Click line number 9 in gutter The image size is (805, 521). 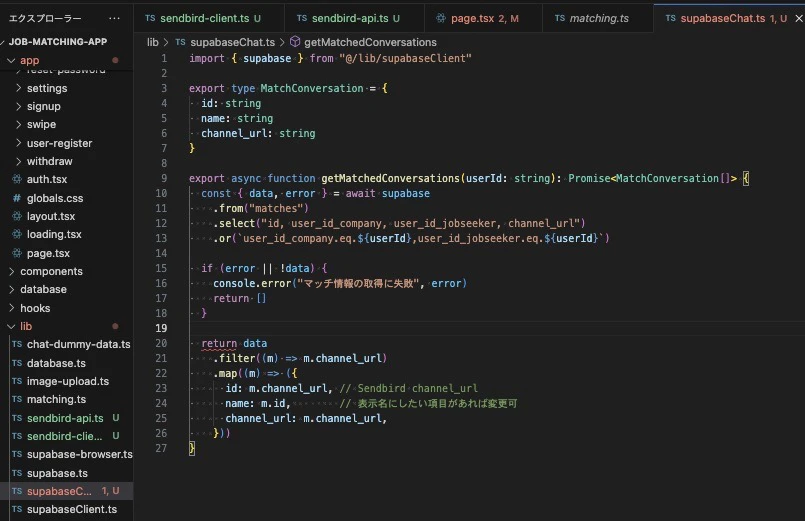(x=164, y=178)
